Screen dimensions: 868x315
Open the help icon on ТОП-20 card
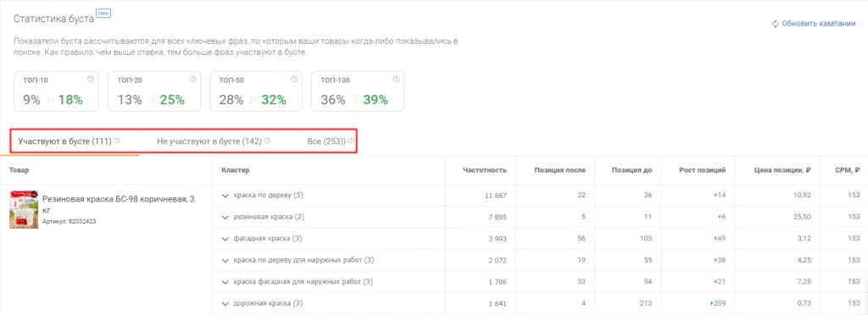(x=192, y=79)
